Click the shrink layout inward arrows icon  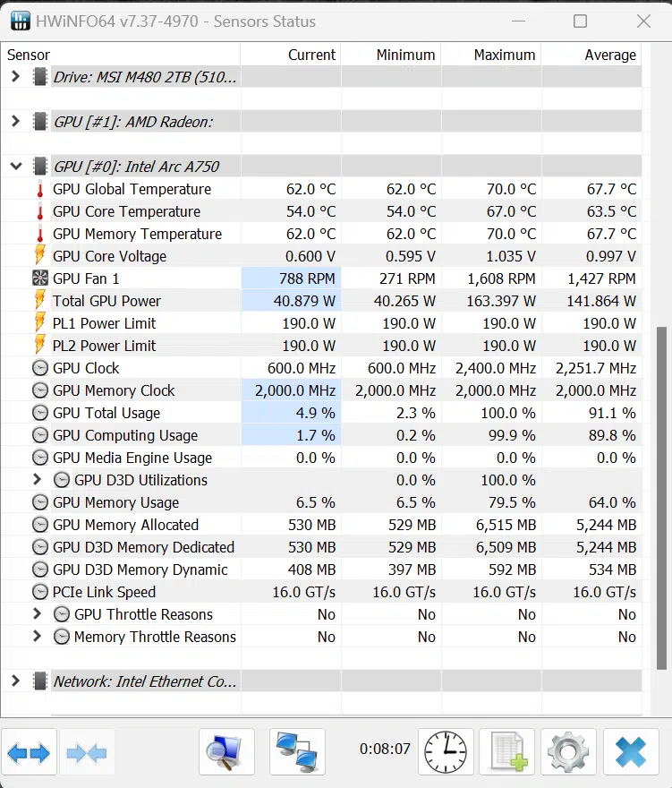coord(87,752)
